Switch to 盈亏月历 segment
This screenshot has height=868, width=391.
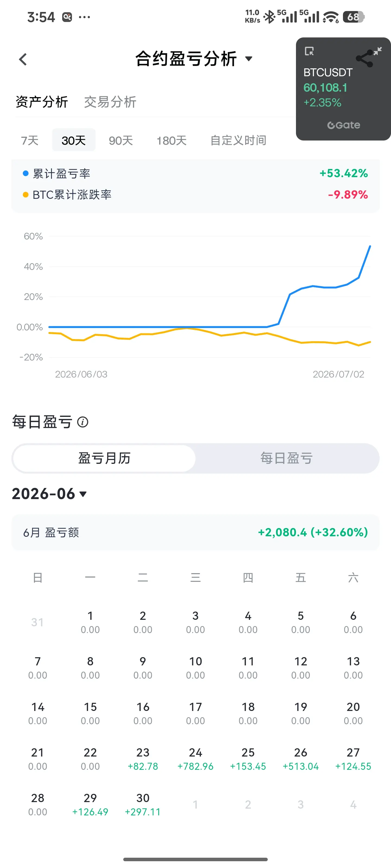[x=104, y=458]
